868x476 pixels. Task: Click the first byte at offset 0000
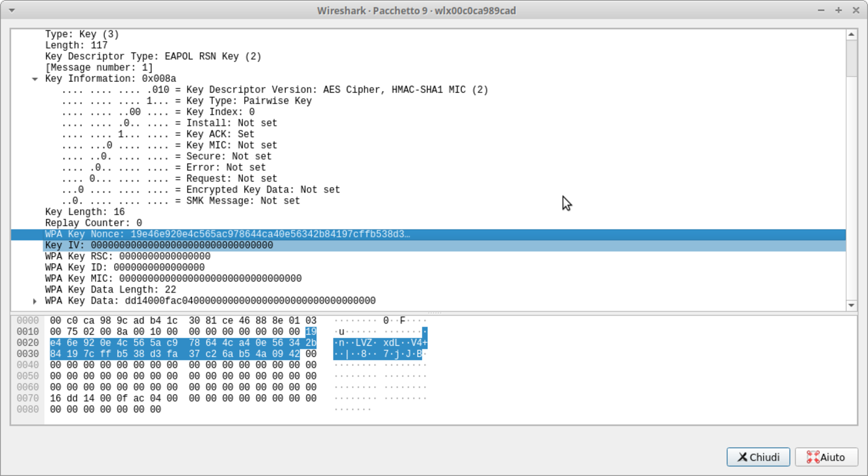[x=55, y=320]
